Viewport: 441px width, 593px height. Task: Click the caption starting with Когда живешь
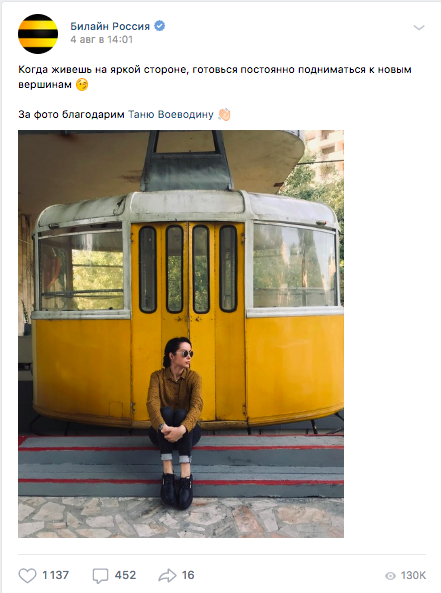click(x=215, y=77)
